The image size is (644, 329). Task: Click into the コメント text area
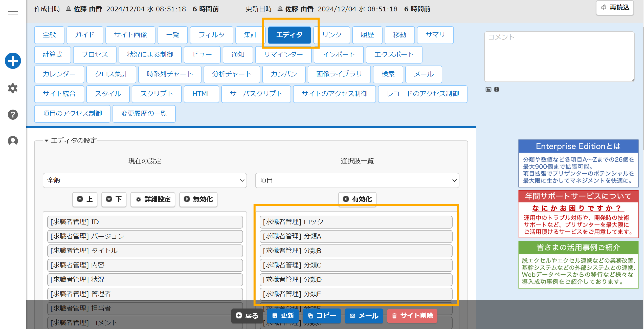(x=559, y=57)
